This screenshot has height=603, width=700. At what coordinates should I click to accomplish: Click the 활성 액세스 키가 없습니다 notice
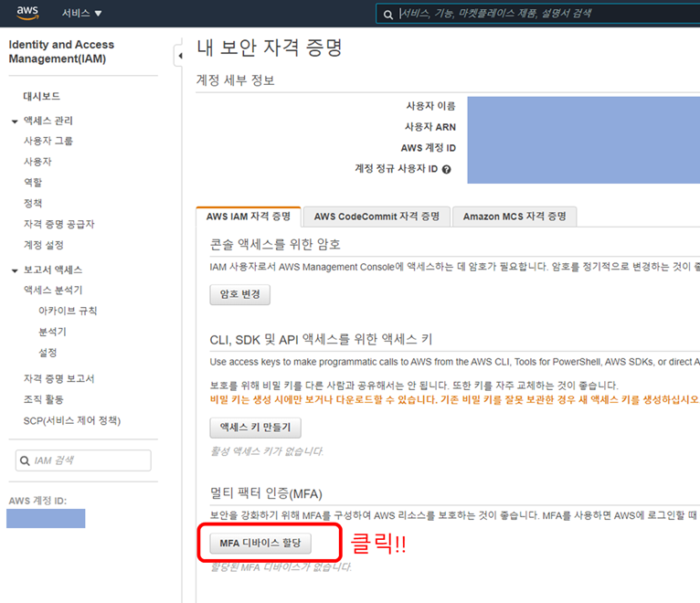[x=267, y=451]
